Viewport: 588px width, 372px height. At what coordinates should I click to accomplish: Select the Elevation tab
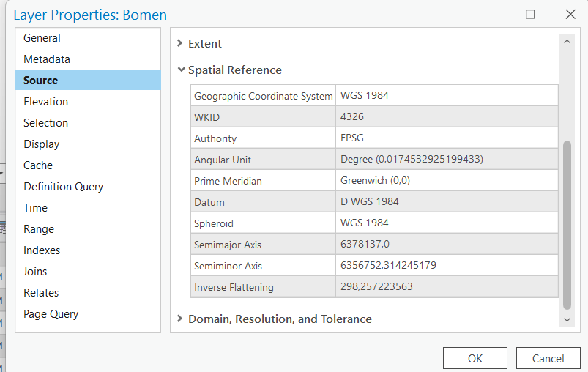pos(45,102)
